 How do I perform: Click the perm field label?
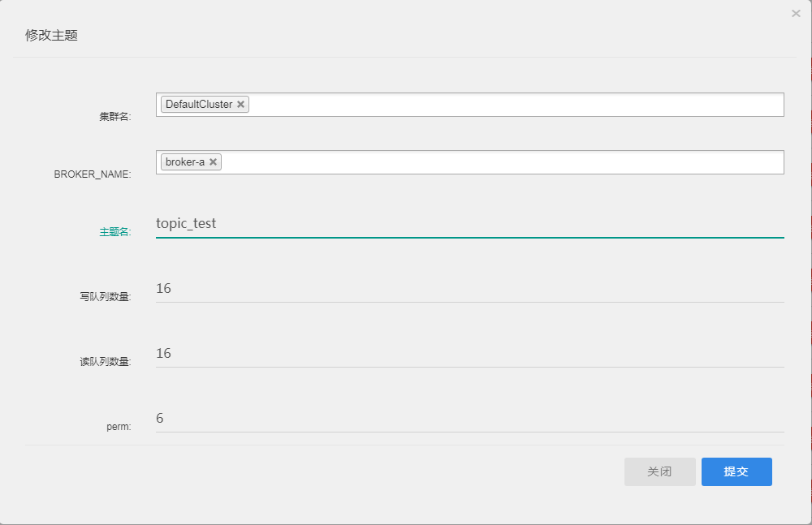pyautogui.click(x=120, y=426)
